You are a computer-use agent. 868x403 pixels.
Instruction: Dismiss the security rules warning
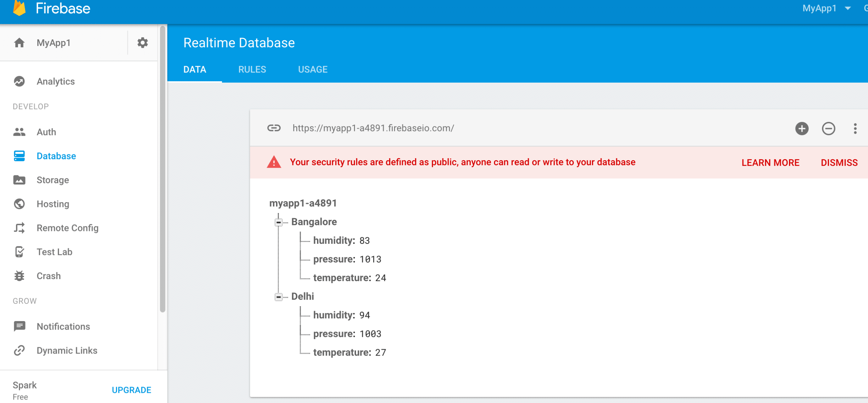(839, 163)
